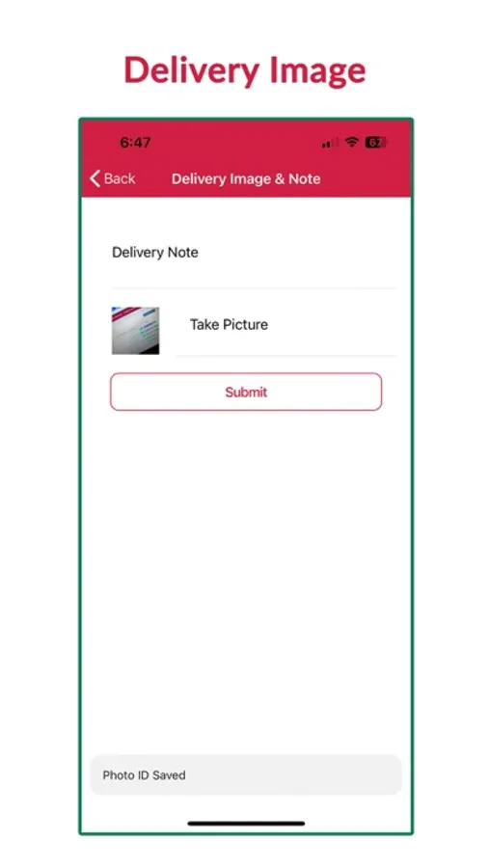Tap the 6:47 clock in status bar
Viewport: 489px width, 868px height.
click(135, 143)
